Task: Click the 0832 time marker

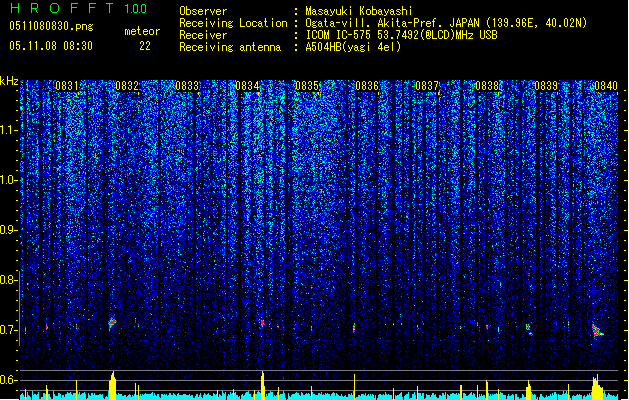Action: pyautogui.click(x=127, y=86)
